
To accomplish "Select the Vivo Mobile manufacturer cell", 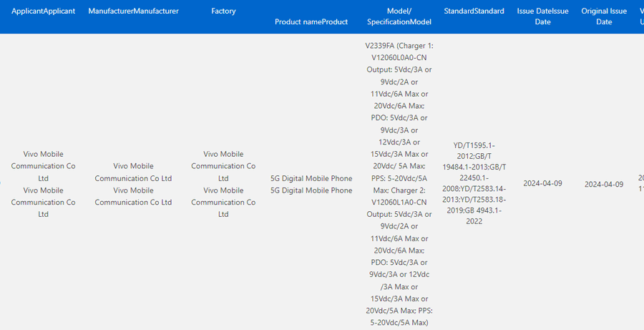I will (133, 184).
